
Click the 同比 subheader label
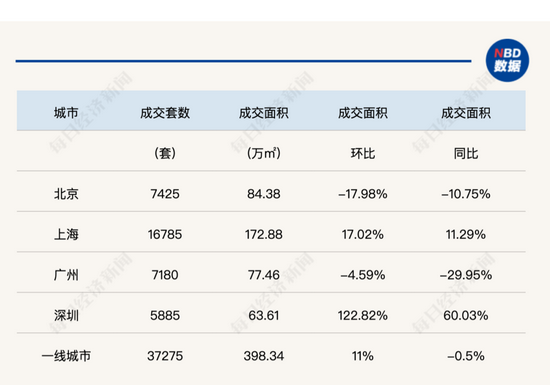(x=466, y=154)
